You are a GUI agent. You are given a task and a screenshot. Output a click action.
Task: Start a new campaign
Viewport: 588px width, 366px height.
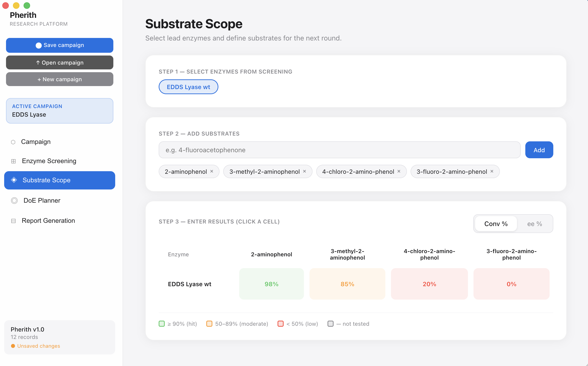tap(59, 79)
